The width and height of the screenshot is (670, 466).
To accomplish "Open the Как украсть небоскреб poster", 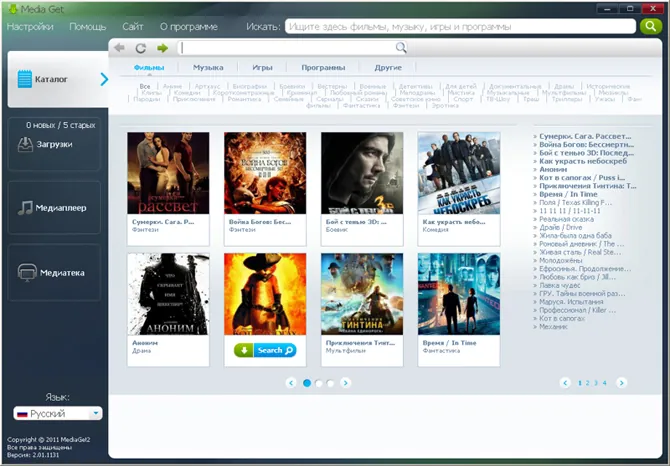I will pos(459,173).
